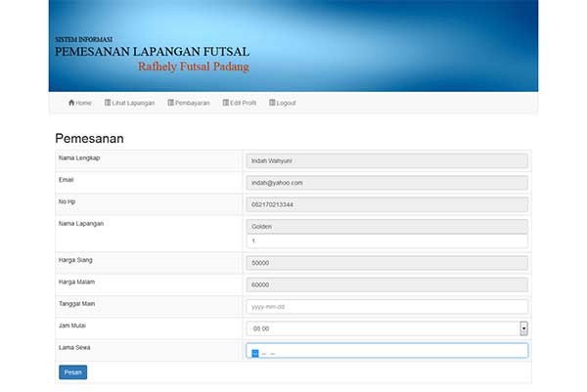Click the Email label
The image size is (587, 392).
pos(66,180)
